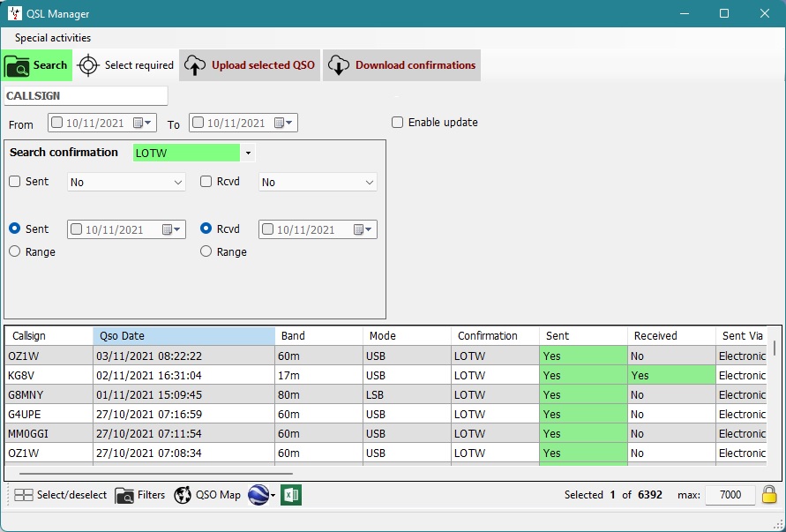Enable the Sent date field checkbox
This screenshot has width=786, height=532.
(76, 229)
